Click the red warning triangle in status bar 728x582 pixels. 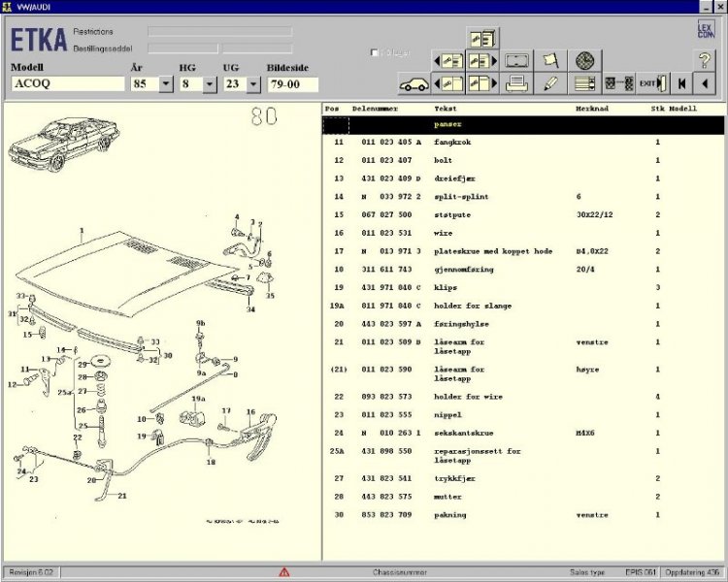click(284, 572)
